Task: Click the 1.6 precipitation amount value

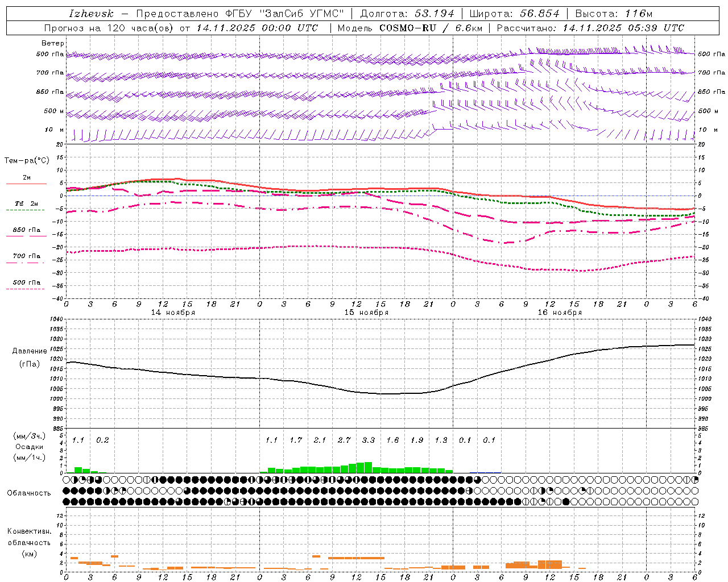Action: tap(392, 440)
